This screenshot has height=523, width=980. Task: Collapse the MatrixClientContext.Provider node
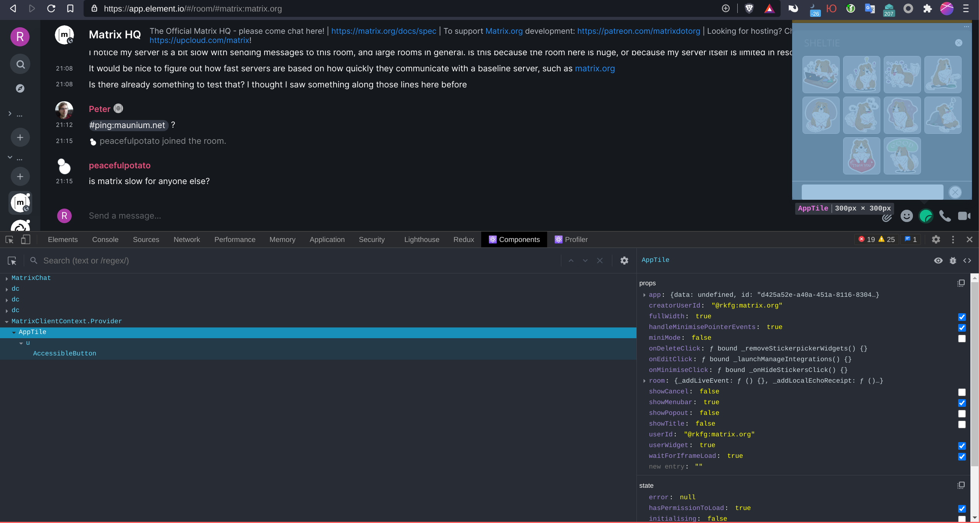tap(7, 322)
